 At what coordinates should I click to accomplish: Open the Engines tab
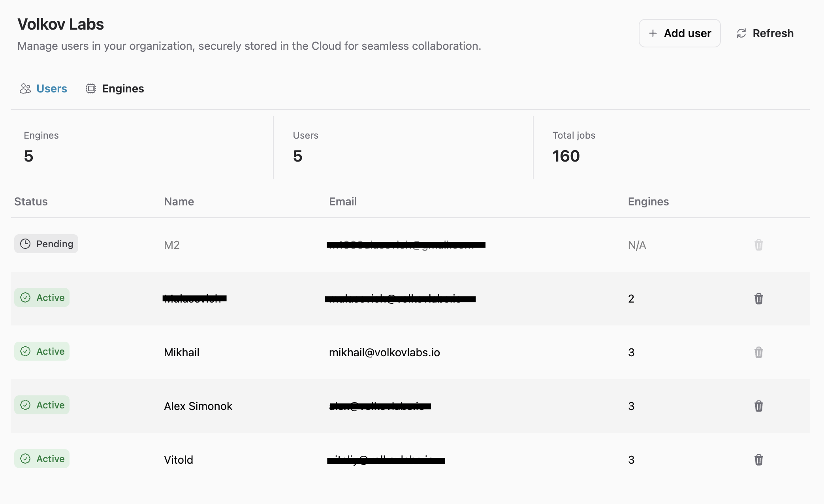pos(115,88)
